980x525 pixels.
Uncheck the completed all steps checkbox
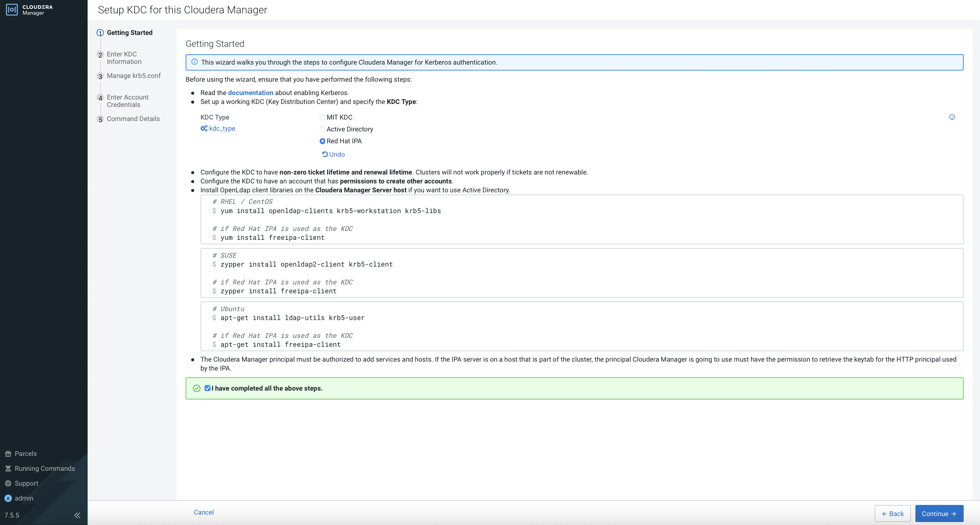point(208,388)
